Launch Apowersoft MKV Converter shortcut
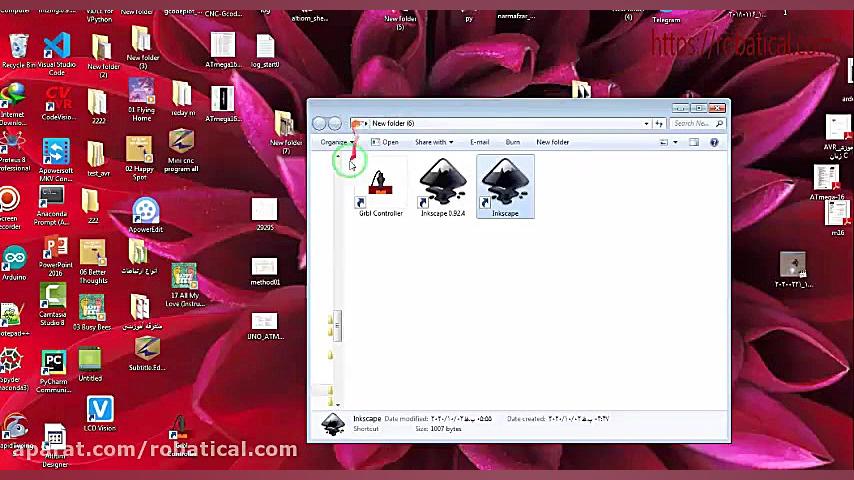The width and height of the screenshot is (854, 480). click(56, 159)
